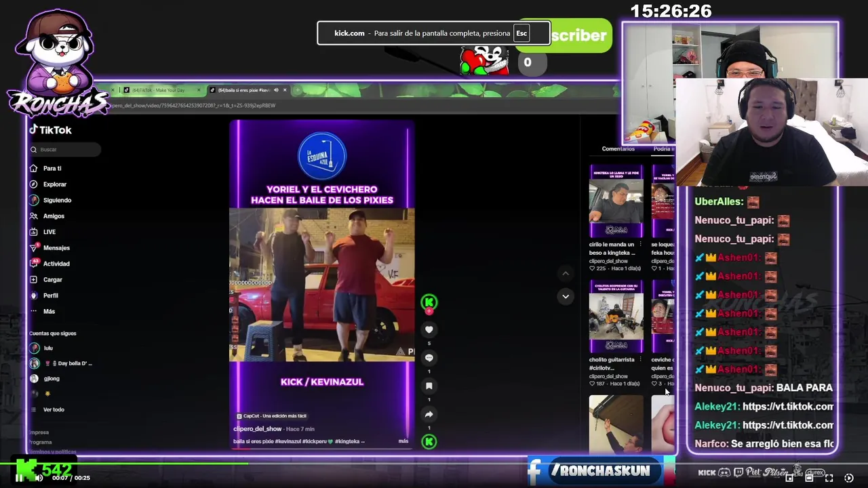Open the Programa footer link
The height and width of the screenshot is (488, 868).
pos(40,442)
